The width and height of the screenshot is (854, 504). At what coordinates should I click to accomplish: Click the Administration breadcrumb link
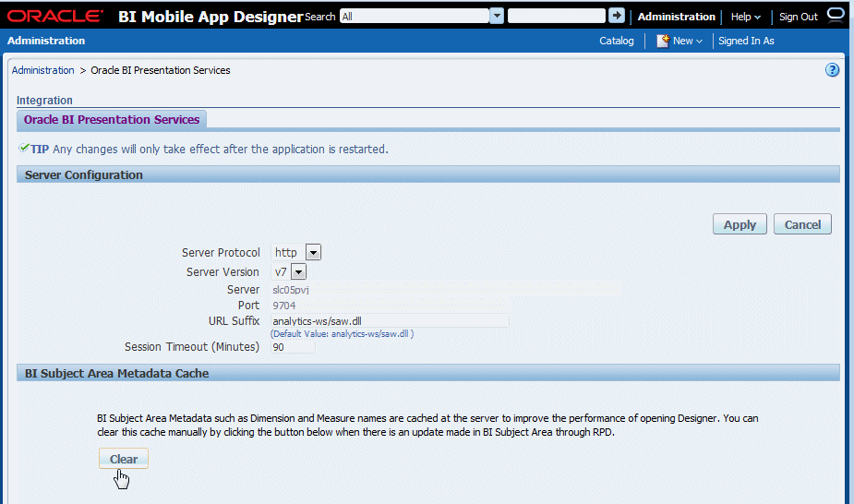43,70
